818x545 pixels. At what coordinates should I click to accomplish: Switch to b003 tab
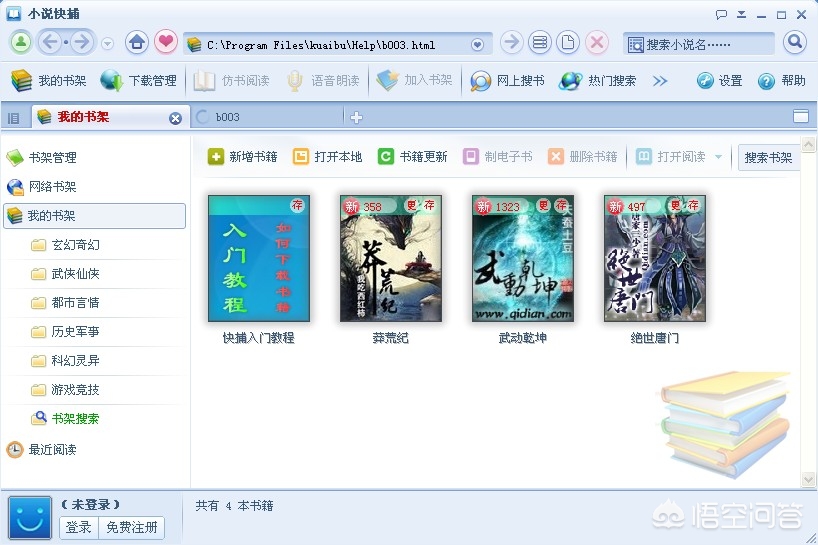click(x=267, y=117)
